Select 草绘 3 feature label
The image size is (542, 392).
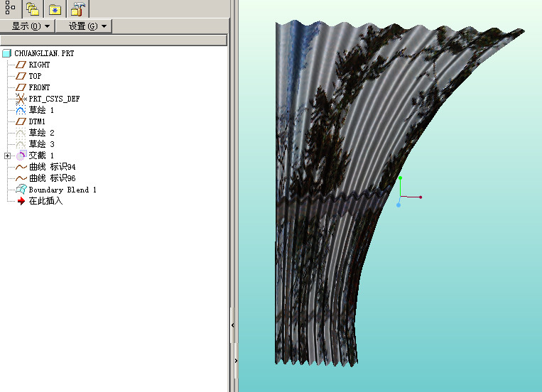click(41, 144)
